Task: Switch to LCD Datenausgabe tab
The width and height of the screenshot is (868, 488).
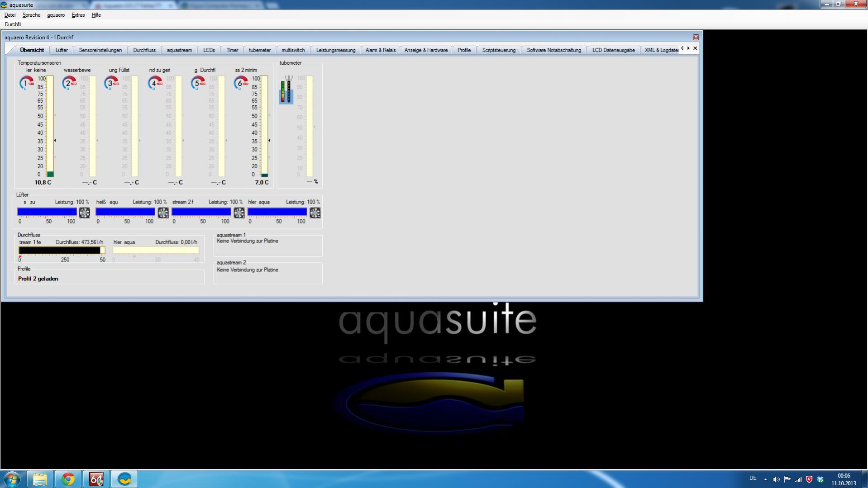Action: pyautogui.click(x=614, y=50)
